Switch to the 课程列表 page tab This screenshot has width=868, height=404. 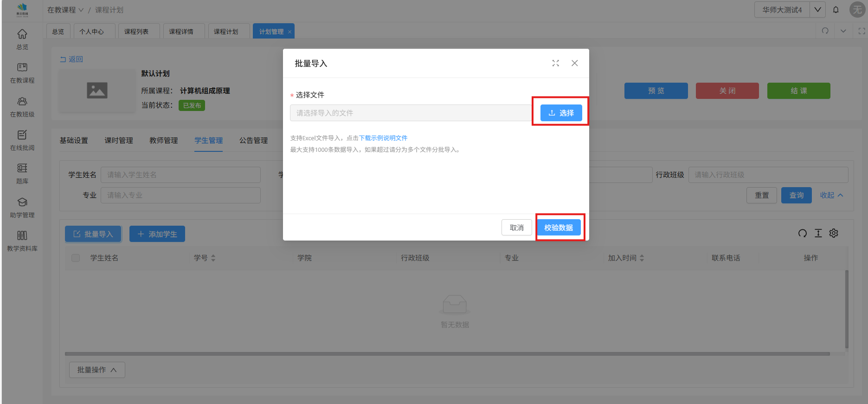136,32
